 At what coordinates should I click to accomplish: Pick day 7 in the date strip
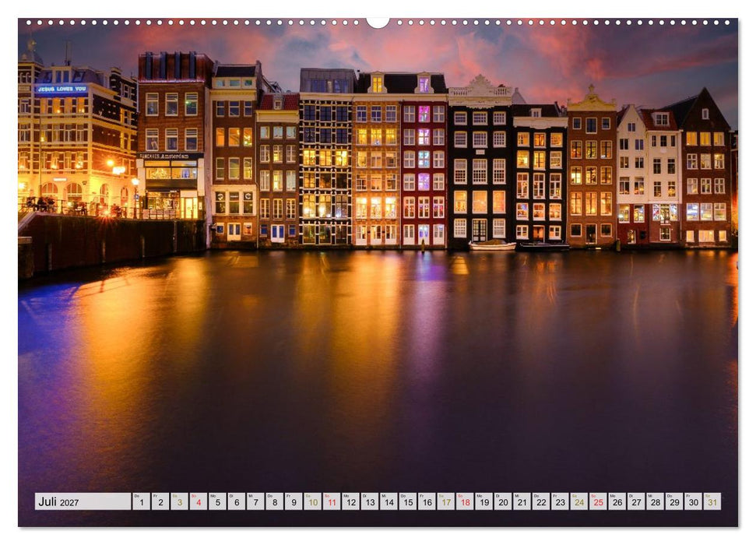(x=255, y=501)
